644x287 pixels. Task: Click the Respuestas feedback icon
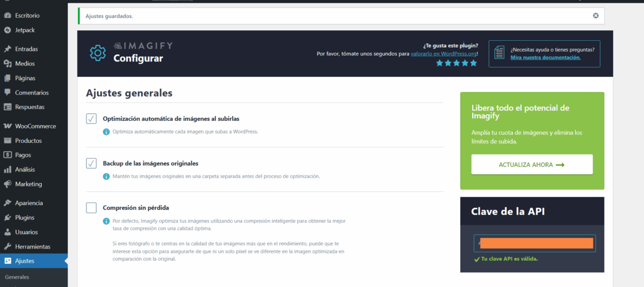point(7,107)
